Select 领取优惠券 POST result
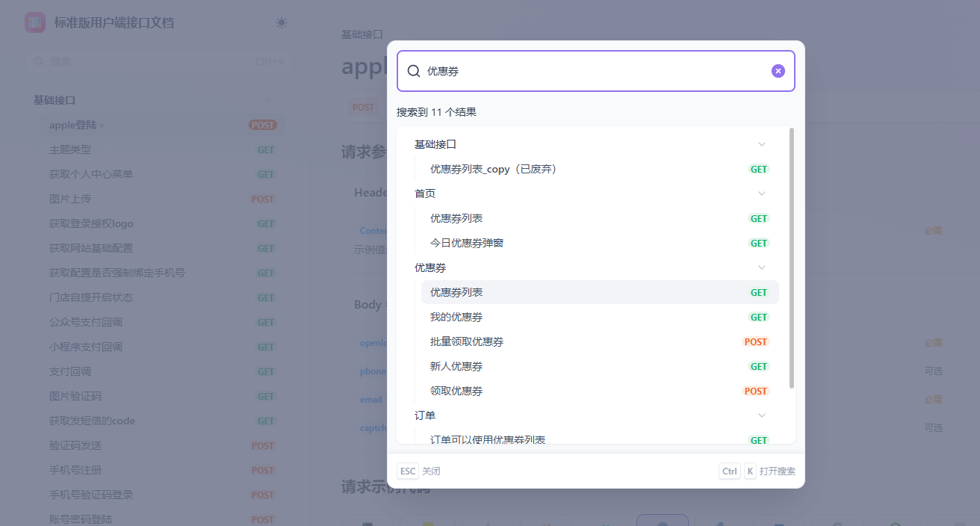The width and height of the screenshot is (980, 526). tap(456, 391)
